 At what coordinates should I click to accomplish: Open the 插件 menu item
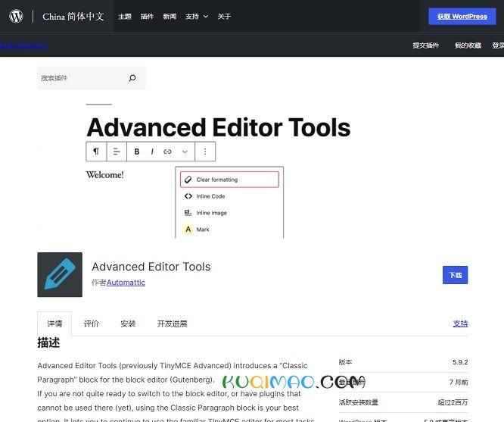pos(148,17)
